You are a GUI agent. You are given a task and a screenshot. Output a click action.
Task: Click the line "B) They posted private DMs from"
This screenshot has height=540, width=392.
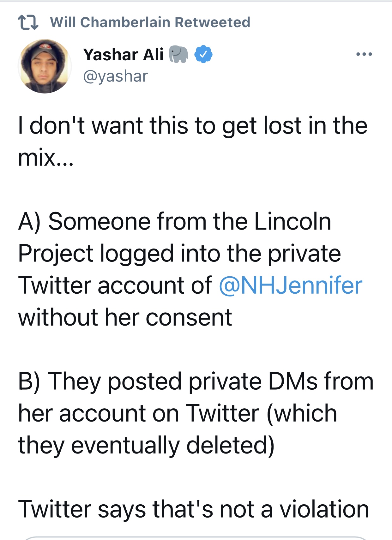pyautogui.click(x=196, y=381)
